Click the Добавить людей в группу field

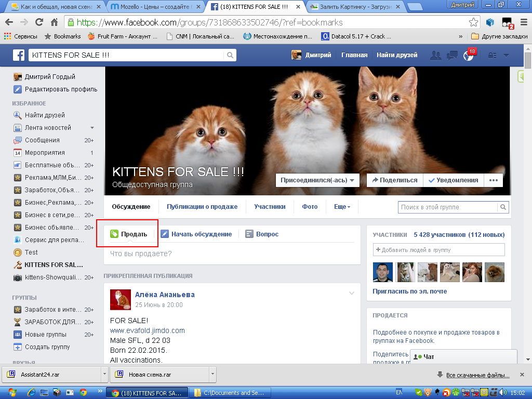click(438, 250)
